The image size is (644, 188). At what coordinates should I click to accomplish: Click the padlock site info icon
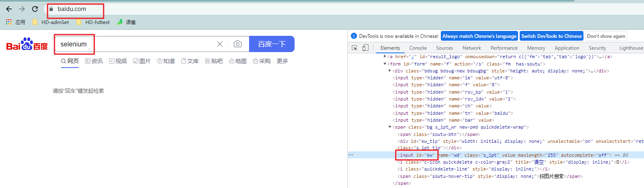(51, 9)
